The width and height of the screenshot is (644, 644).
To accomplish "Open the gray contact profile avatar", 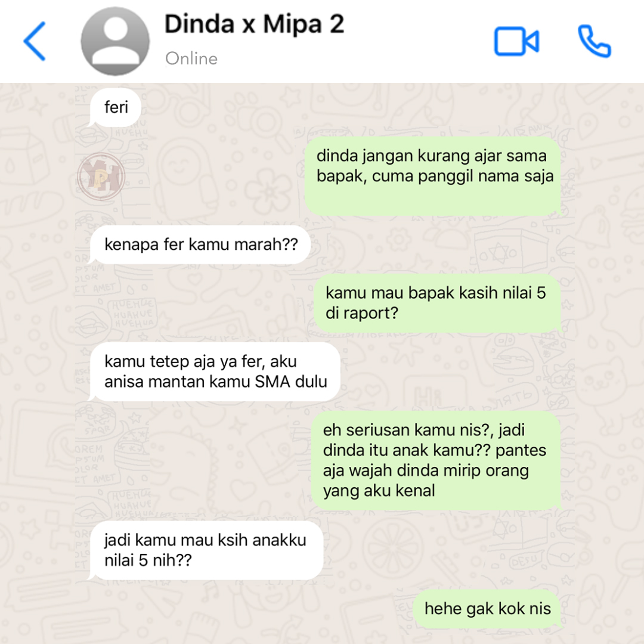I will (116, 41).
